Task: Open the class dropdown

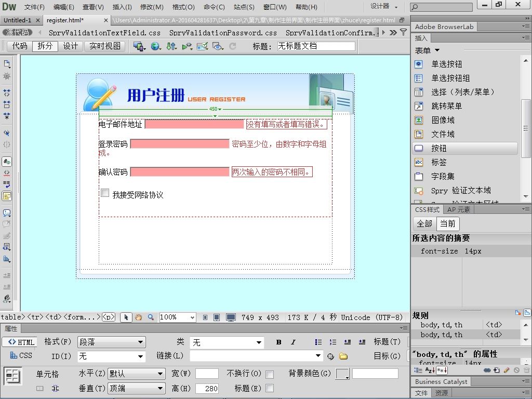Action: (x=227, y=342)
